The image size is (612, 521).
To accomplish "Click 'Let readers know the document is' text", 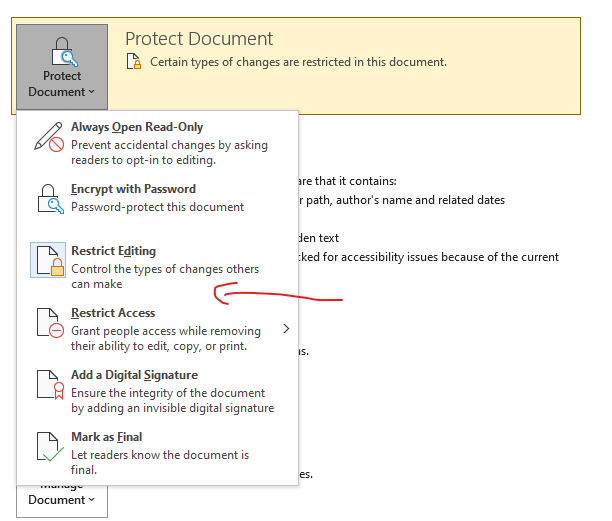I will [160, 455].
